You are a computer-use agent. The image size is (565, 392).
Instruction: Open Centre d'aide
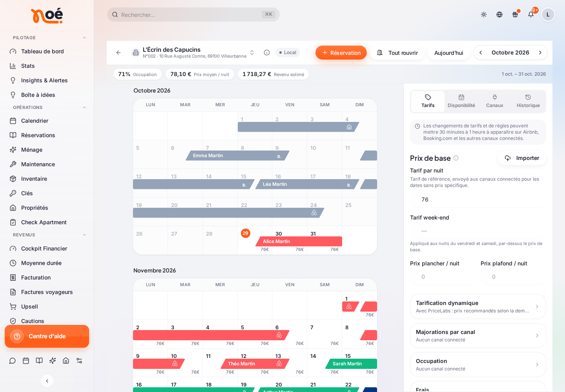pos(47,336)
